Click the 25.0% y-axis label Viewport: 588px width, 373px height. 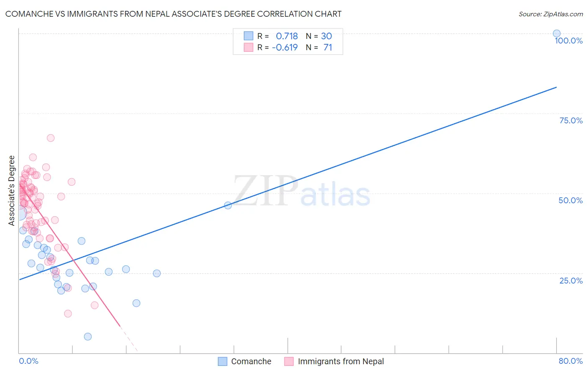pos(571,281)
